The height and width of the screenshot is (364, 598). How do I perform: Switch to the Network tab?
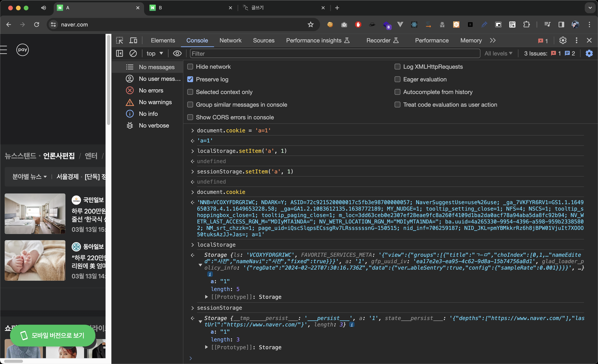tap(230, 40)
